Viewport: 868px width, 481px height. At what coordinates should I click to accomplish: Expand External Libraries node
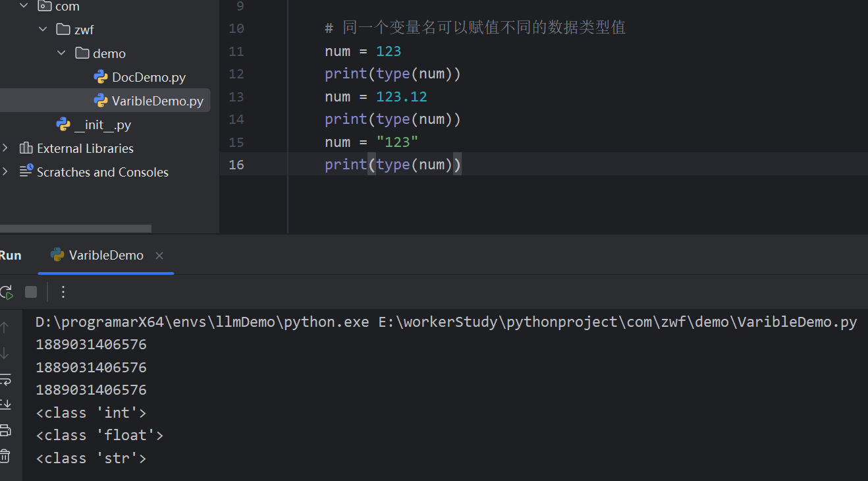pos(5,148)
